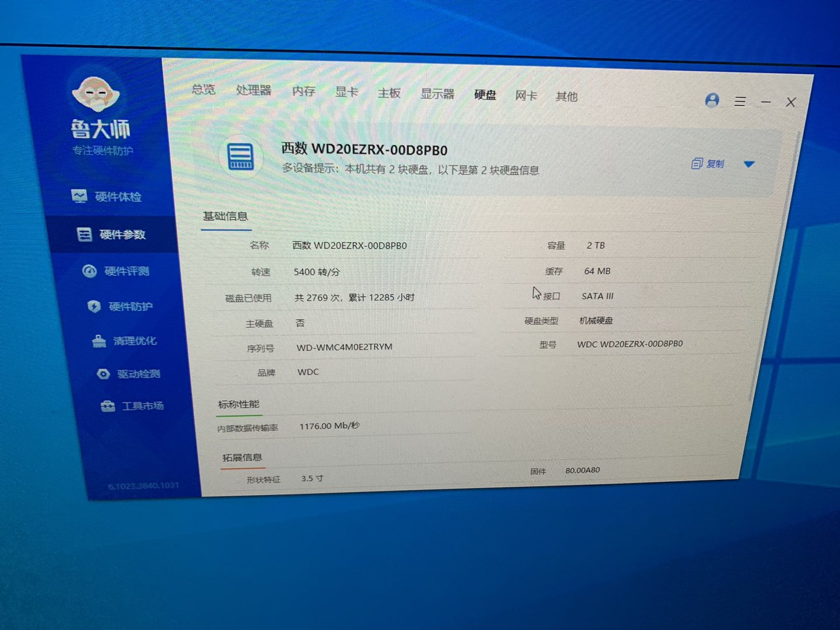Open 硬件体检 hardware checkup in sidebar
Viewport: 840px width, 630px height.
(107, 197)
